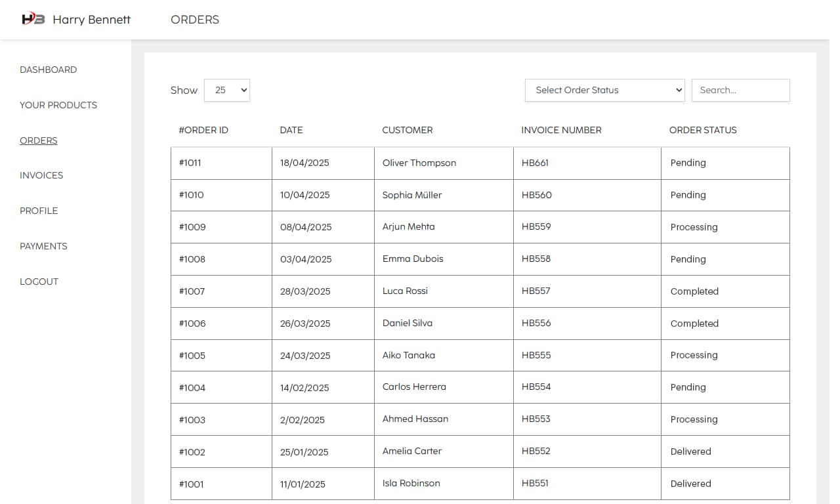840x504 pixels.
Task: Click the HB logo icon
Action: pos(33,19)
